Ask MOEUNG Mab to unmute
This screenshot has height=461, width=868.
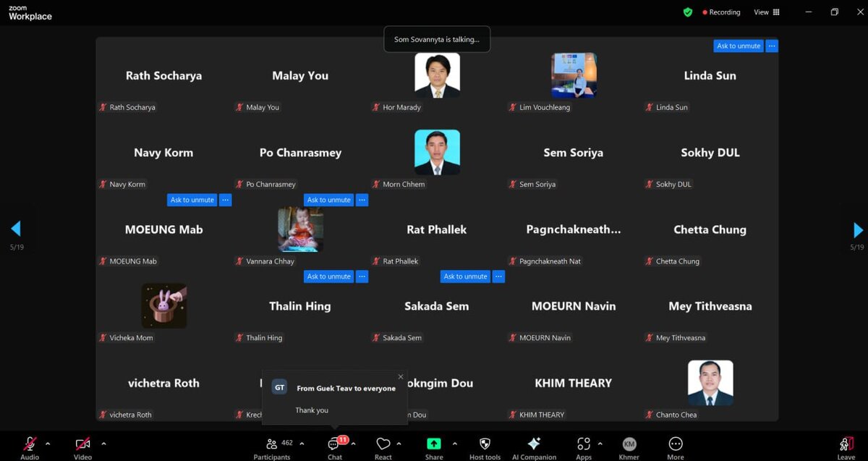coord(192,200)
